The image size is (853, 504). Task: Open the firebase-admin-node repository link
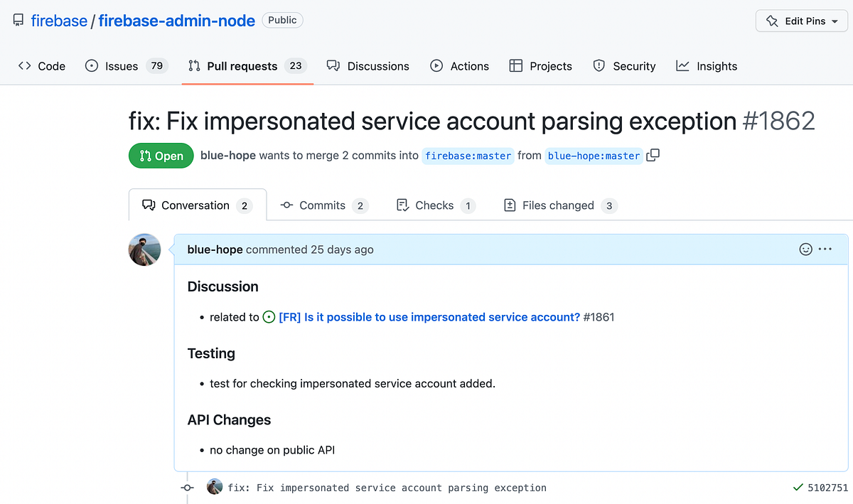point(176,20)
